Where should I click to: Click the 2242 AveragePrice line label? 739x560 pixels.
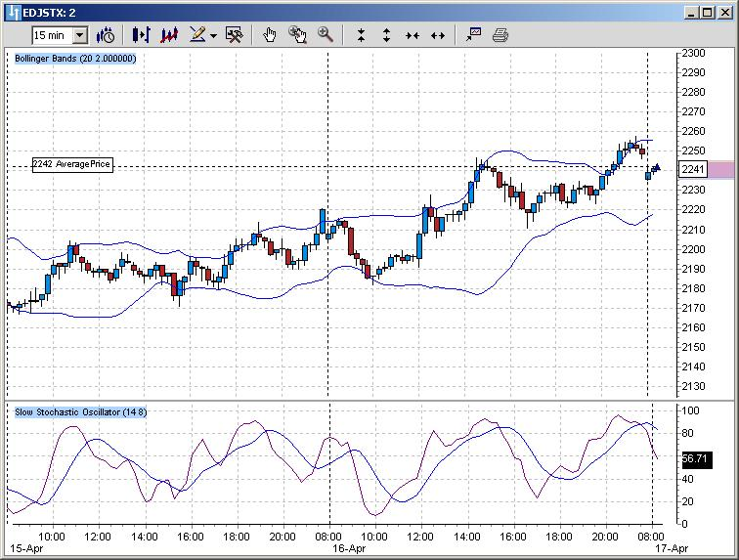pos(72,164)
